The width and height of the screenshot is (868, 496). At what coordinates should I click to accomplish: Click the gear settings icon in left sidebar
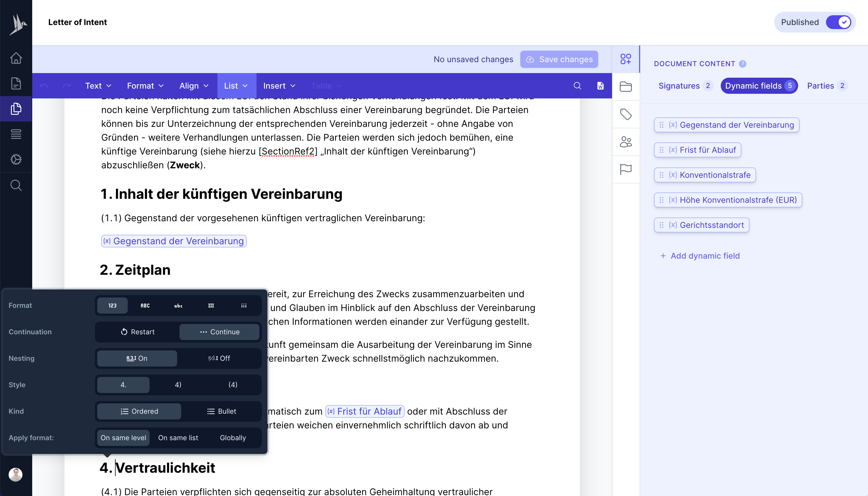[x=16, y=159]
